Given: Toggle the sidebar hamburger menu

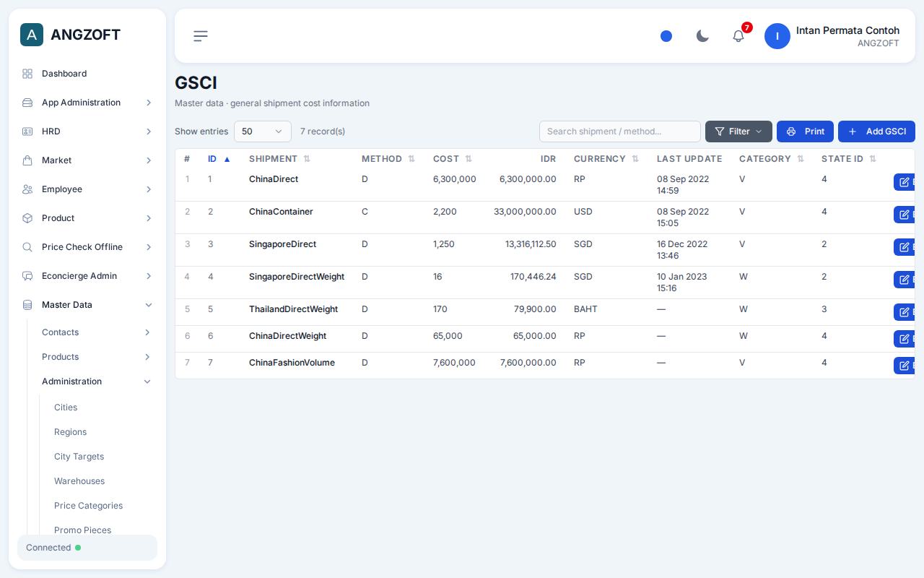Looking at the screenshot, I should [x=201, y=36].
